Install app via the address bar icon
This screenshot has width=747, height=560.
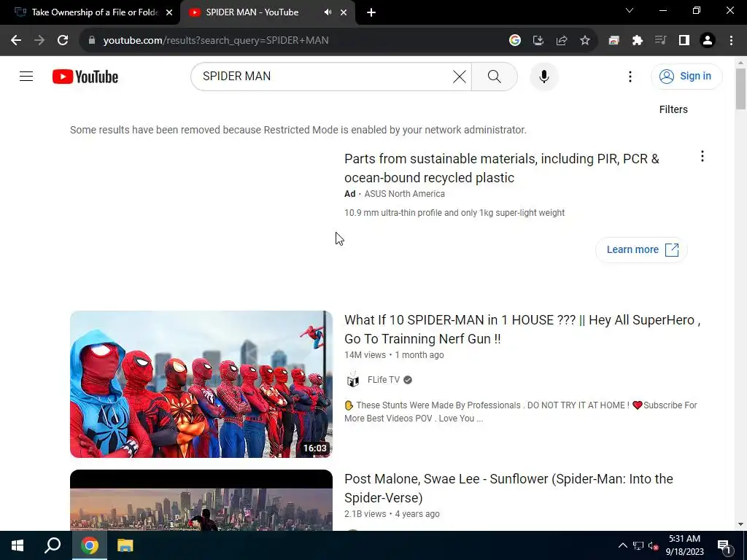[x=538, y=41]
